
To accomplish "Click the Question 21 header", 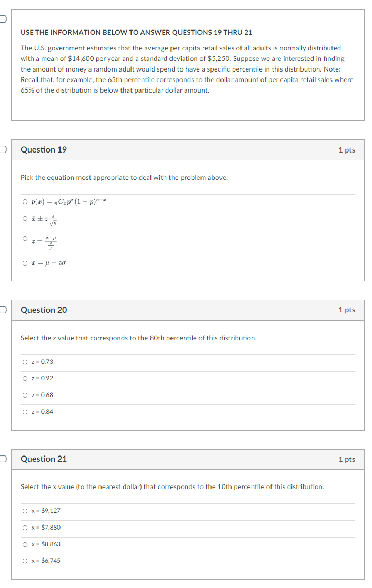I will coord(43,459).
